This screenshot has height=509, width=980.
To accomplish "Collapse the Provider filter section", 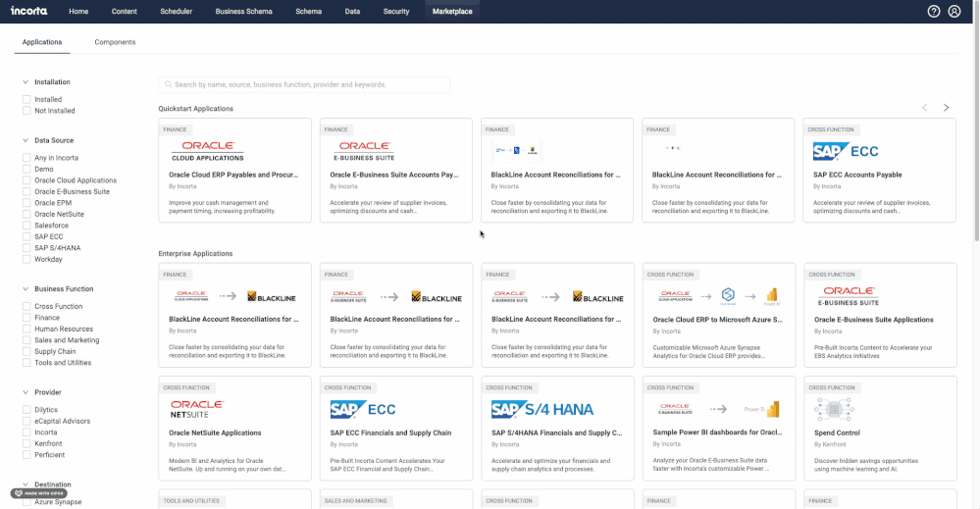I will click(x=26, y=392).
